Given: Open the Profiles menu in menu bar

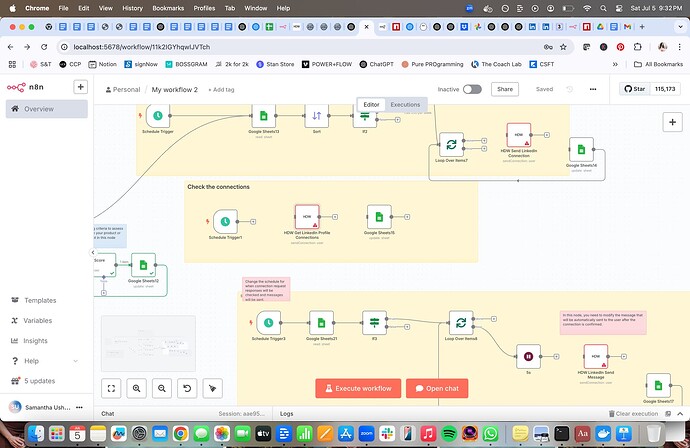Looking at the screenshot, I should pos(204,8).
